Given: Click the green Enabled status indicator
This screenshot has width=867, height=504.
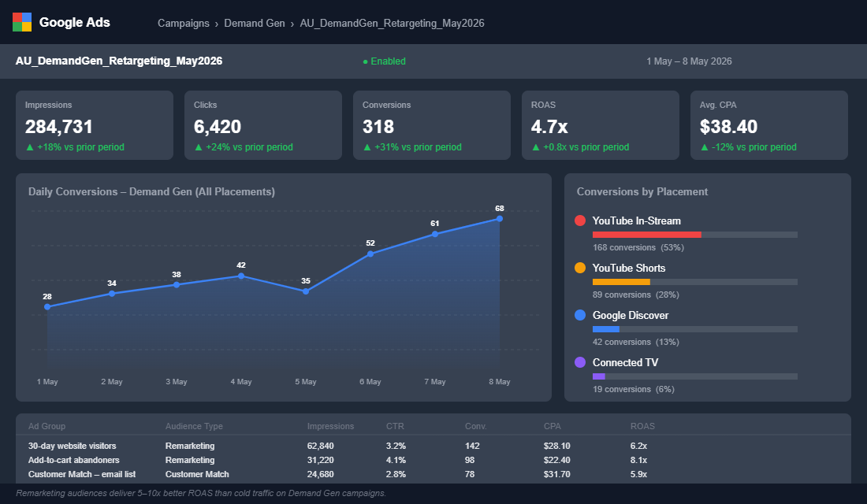Looking at the screenshot, I should (x=385, y=61).
